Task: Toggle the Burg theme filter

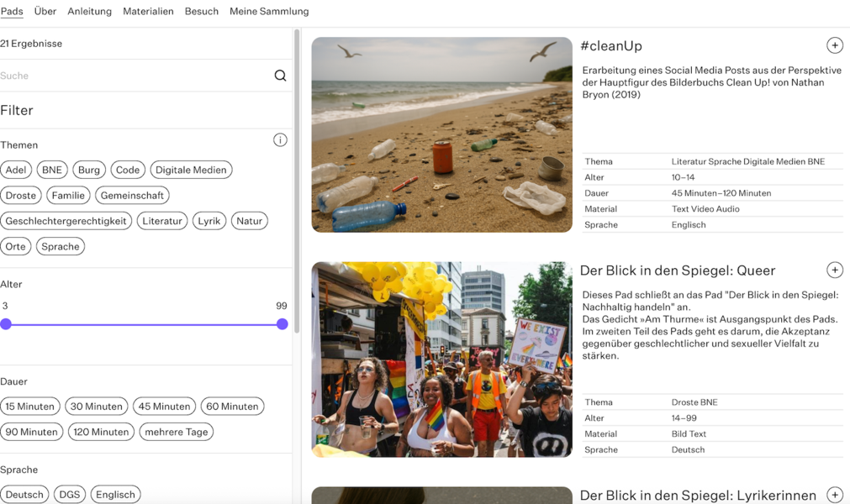Action: 89,170
